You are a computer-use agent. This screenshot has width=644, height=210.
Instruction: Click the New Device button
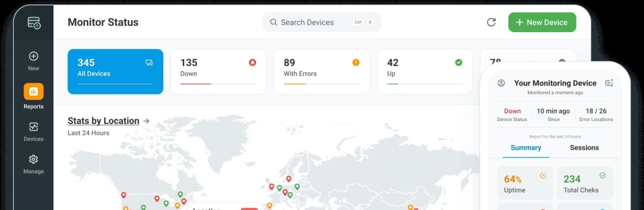pyautogui.click(x=542, y=22)
